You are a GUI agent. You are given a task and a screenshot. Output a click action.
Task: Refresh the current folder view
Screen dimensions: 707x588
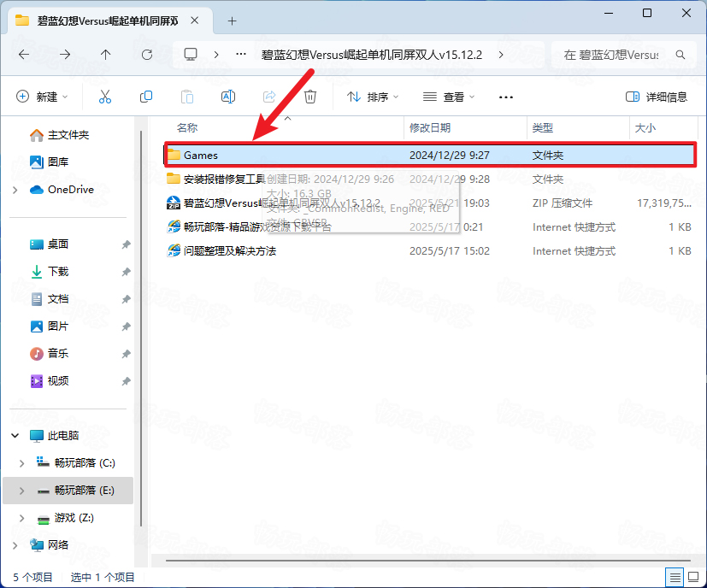tap(147, 55)
